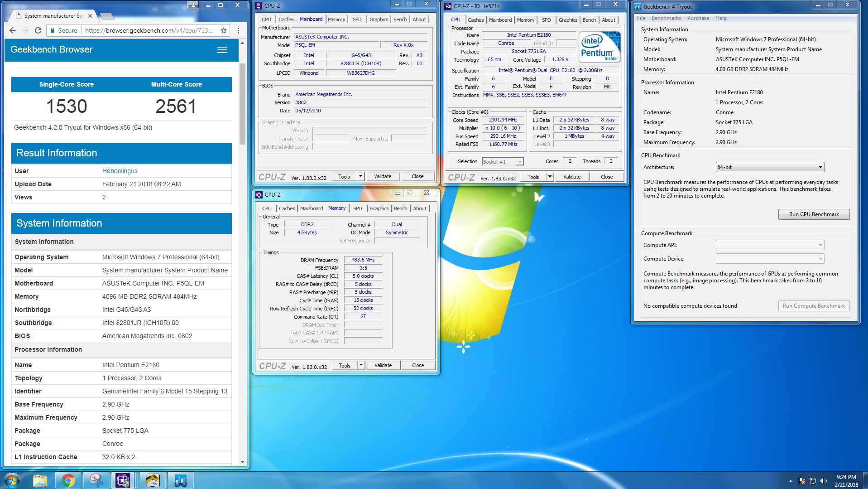Click the Chrome profile icon in title bar

[x=193, y=5]
